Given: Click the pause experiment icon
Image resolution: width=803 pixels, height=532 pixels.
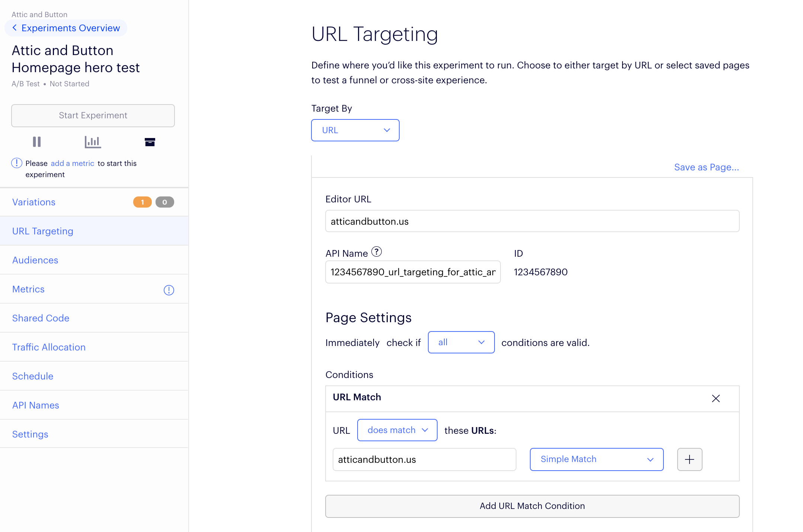Looking at the screenshot, I should point(37,142).
